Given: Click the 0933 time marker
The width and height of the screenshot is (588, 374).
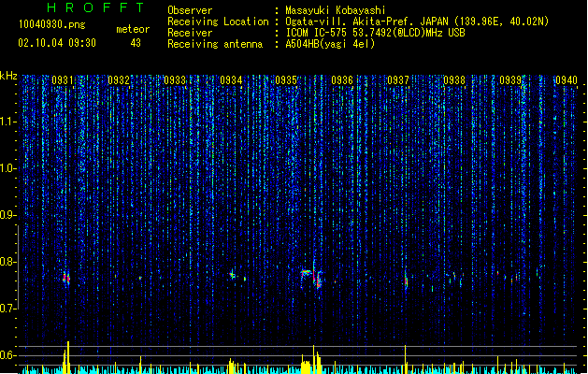Looking at the screenshot, I should tap(175, 80).
